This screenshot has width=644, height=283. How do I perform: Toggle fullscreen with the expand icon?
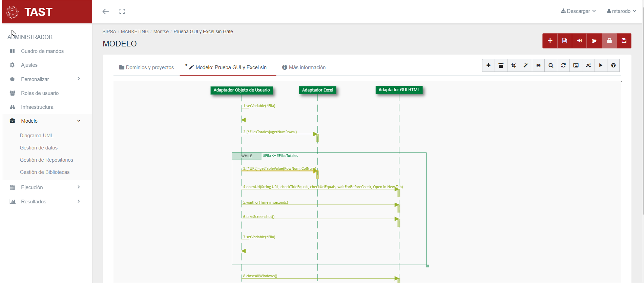point(122,12)
